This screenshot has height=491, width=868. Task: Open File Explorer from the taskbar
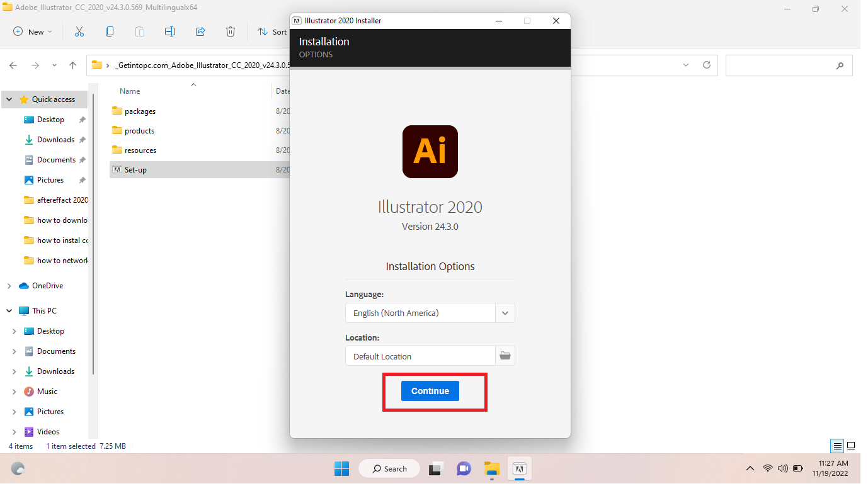click(x=491, y=469)
